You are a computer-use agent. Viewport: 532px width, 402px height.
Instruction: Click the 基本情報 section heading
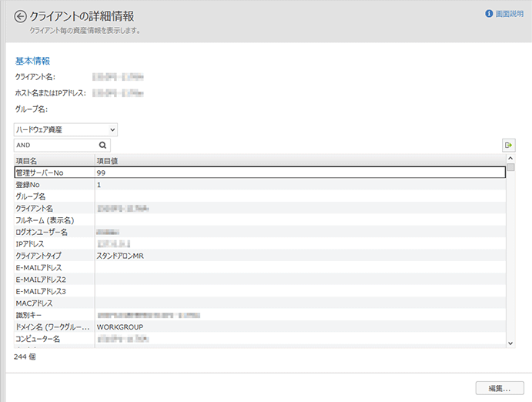coord(32,61)
